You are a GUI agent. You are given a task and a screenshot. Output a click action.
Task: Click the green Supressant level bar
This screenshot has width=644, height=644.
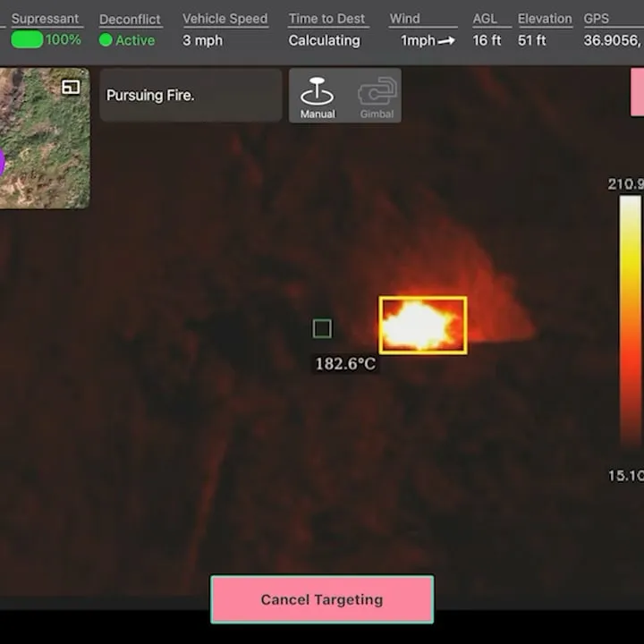(x=27, y=40)
